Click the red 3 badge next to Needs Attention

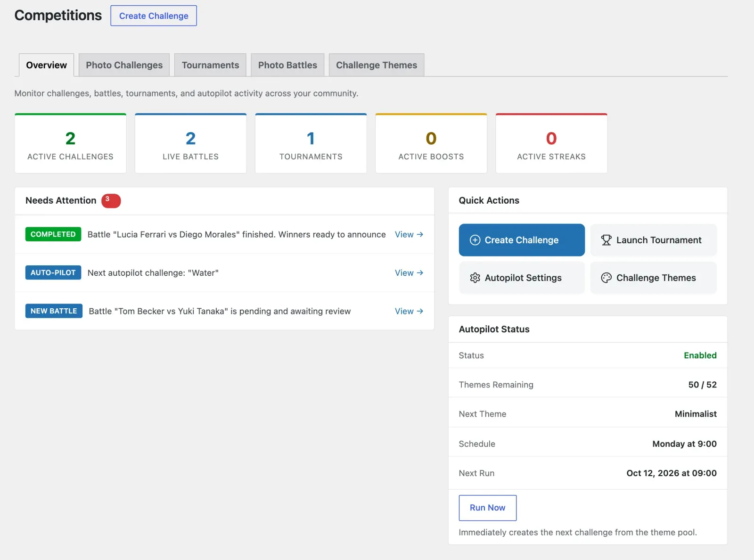(x=111, y=201)
